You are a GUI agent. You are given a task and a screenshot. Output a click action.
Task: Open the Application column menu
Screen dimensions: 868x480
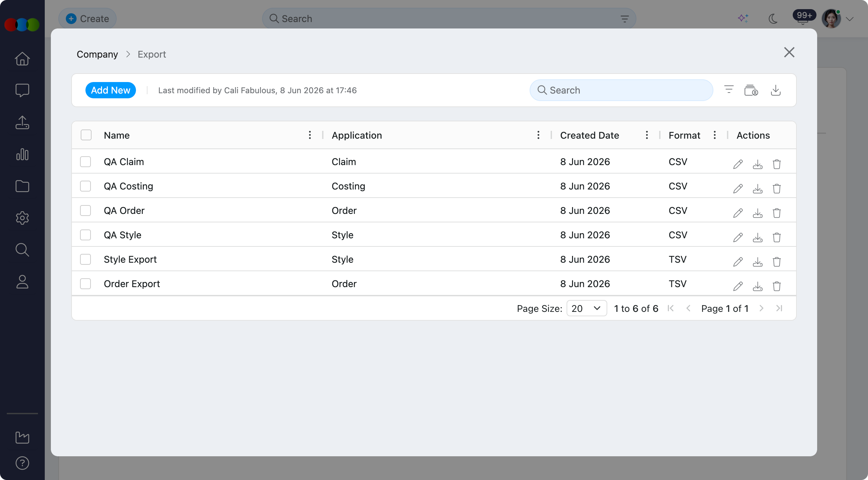pos(538,135)
